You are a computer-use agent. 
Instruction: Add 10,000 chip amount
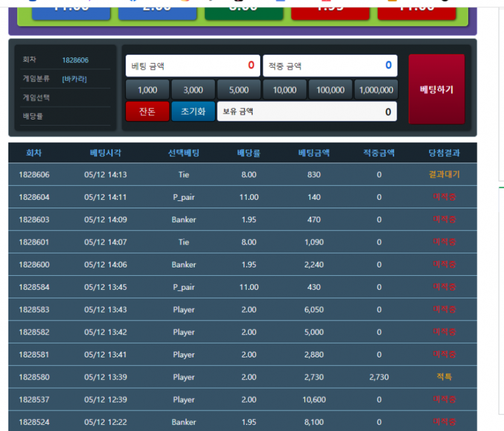284,90
